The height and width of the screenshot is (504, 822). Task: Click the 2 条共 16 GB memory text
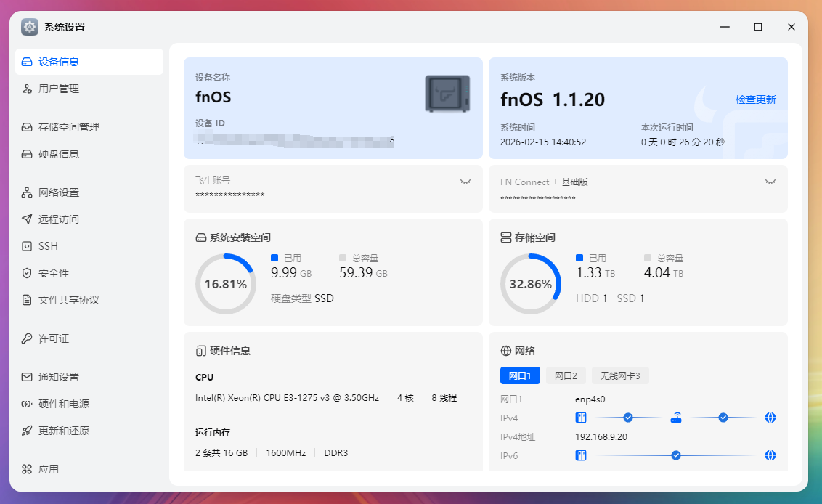pos(221,452)
